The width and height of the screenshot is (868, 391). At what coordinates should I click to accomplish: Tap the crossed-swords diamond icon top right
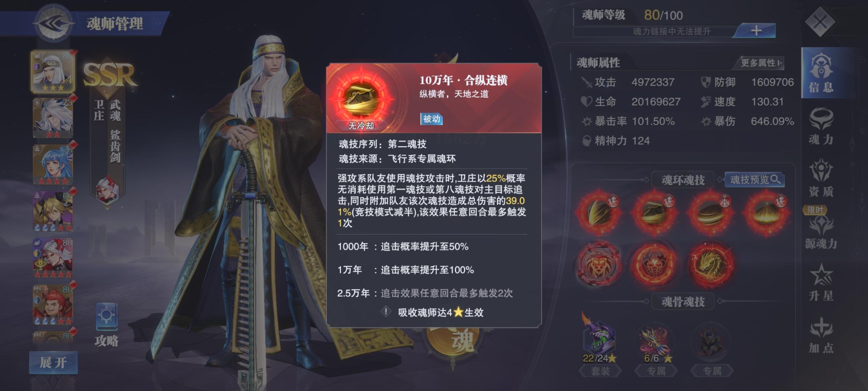pyautogui.click(x=820, y=22)
